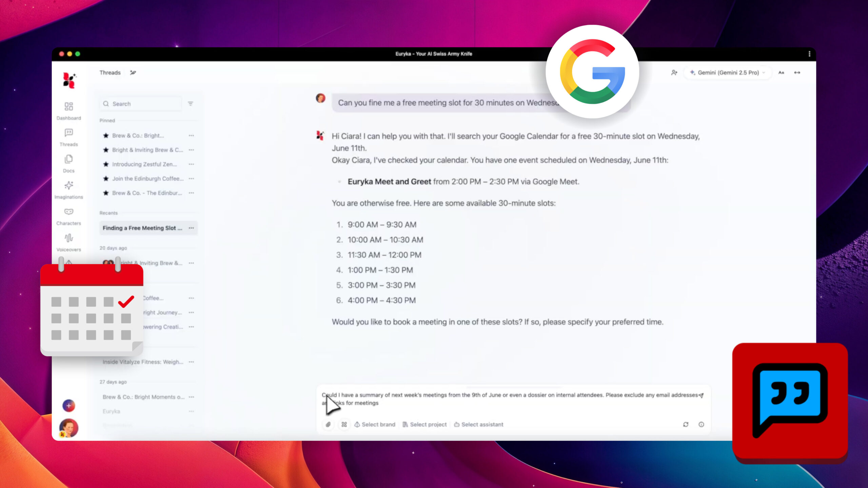Click the info icon in the message box
This screenshot has height=488, width=868.
701,424
